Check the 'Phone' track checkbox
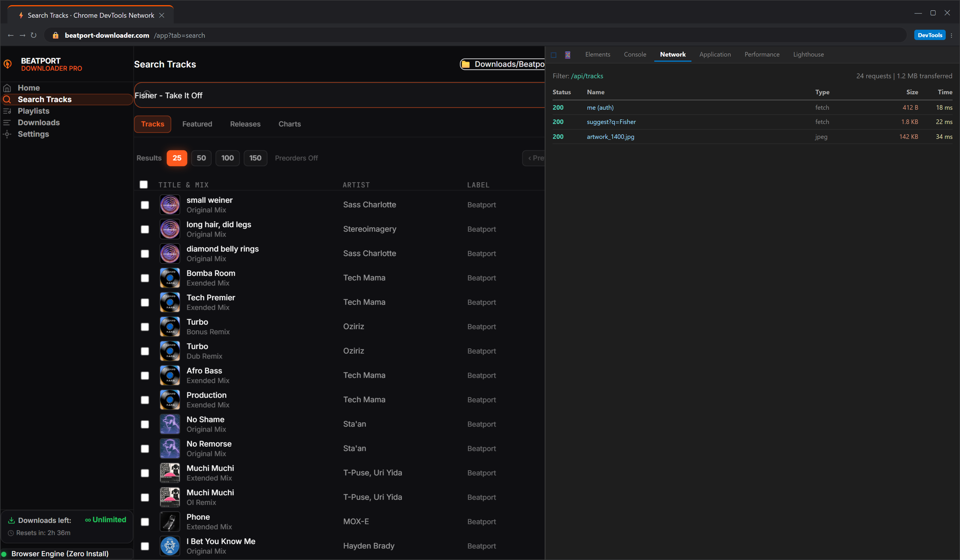Screen dimensions: 960x560 pyautogui.click(x=145, y=522)
